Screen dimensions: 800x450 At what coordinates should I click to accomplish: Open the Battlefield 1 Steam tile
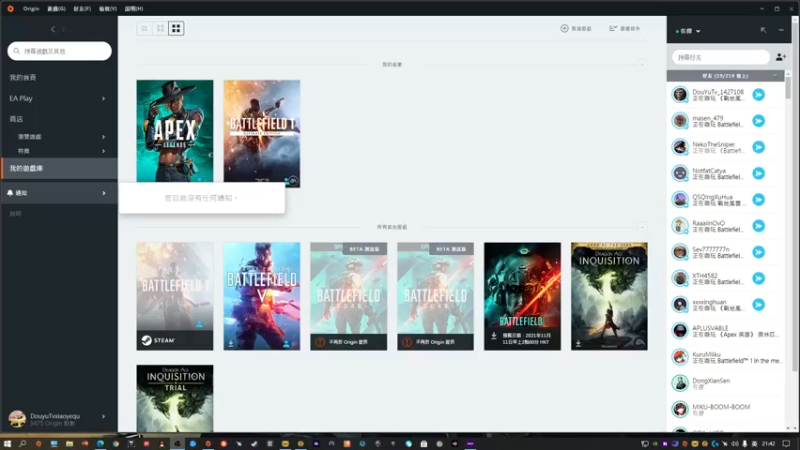pyautogui.click(x=175, y=296)
